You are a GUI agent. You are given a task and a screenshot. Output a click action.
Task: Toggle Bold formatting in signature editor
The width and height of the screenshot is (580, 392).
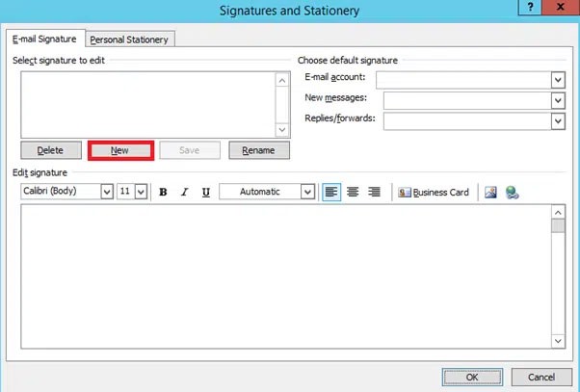coord(163,193)
